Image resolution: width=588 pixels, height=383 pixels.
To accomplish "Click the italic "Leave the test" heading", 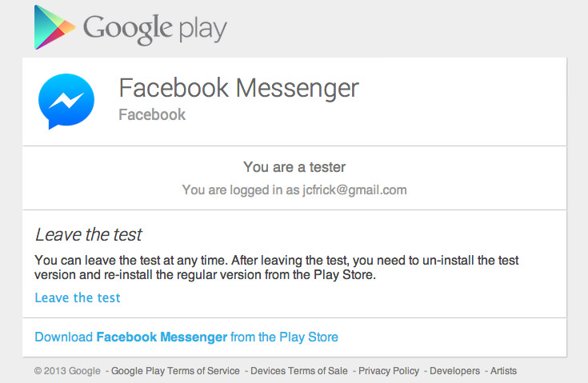I will [89, 234].
